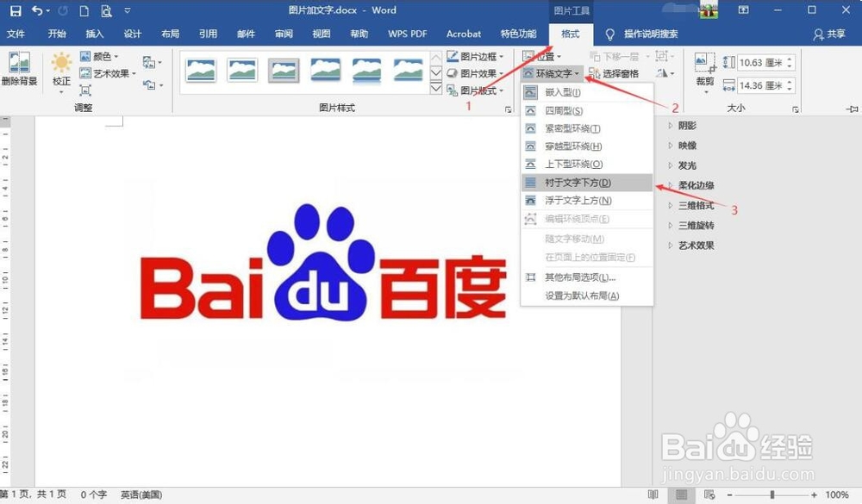Open the 颜色 (Color) dropdown
The height and width of the screenshot is (504, 862).
[99, 56]
